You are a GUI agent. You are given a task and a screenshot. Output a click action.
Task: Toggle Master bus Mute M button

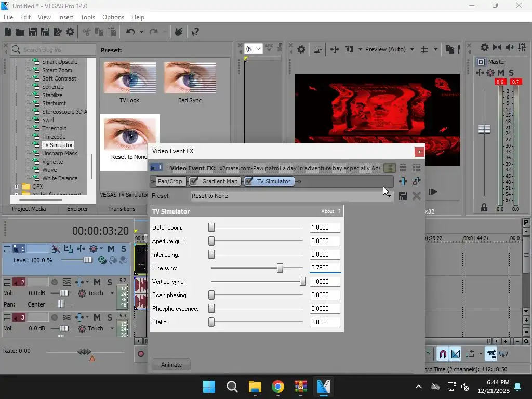[501, 73]
